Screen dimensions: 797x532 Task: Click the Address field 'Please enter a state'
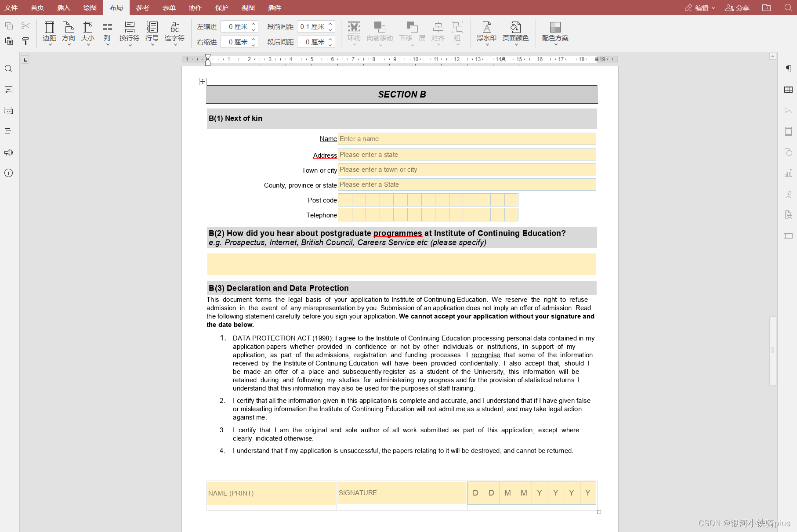pyautogui.click(x=467, y=155)
